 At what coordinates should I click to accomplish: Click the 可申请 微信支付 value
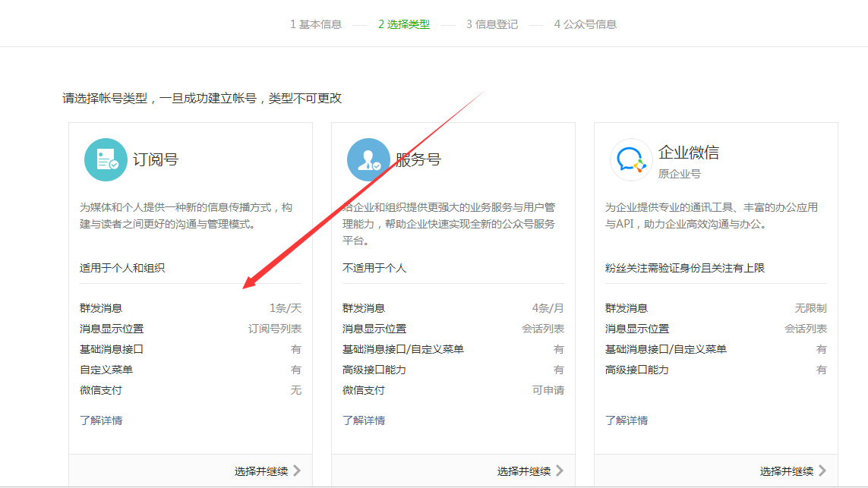point(548,391)
